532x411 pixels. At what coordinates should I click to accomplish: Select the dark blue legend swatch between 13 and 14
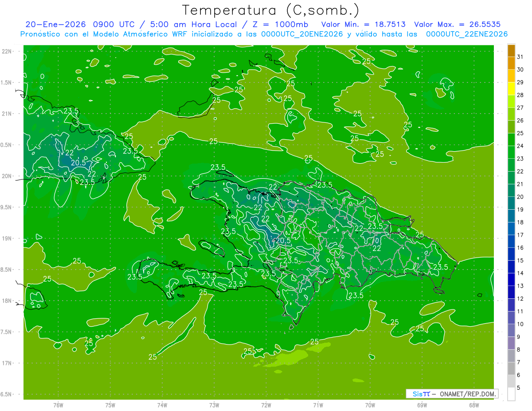(x=512, y=280)
